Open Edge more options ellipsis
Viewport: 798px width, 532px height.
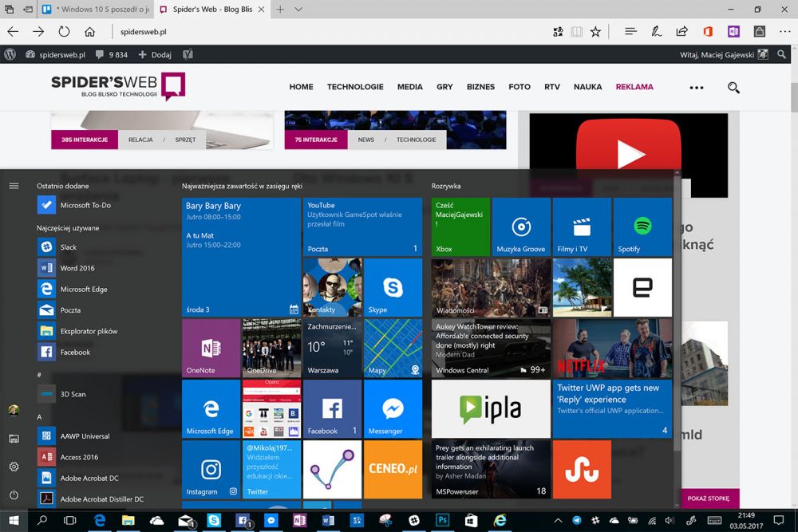784,32
